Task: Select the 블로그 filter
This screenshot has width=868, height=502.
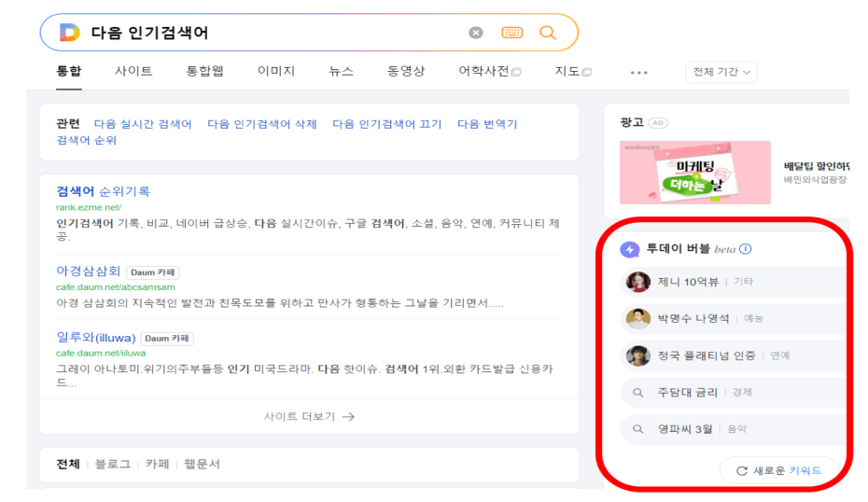Action: click(113, 465)
